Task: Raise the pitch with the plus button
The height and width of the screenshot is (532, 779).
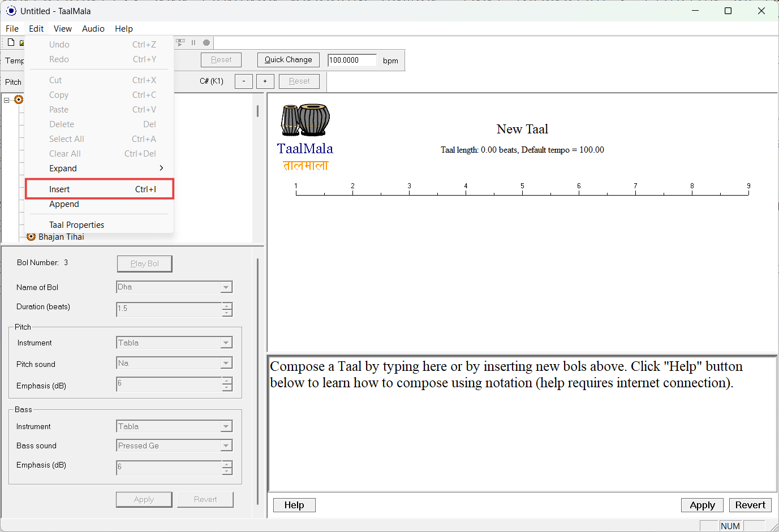Action: 265,81
